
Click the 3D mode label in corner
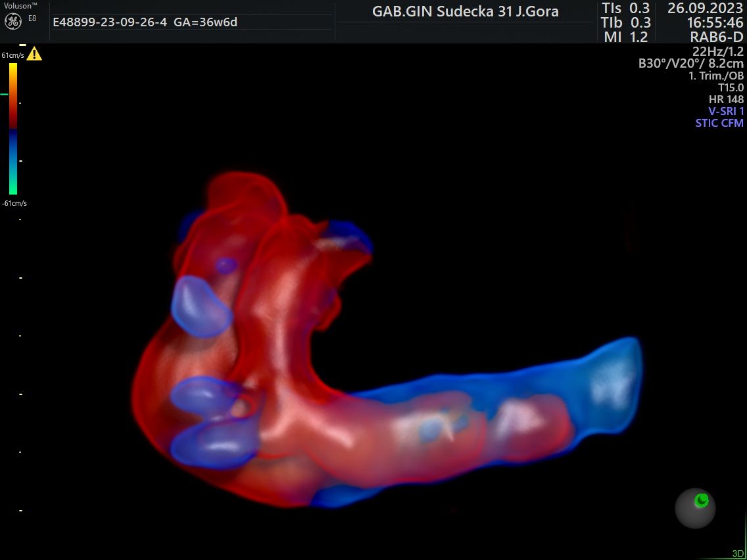click(x=738, y=553)
